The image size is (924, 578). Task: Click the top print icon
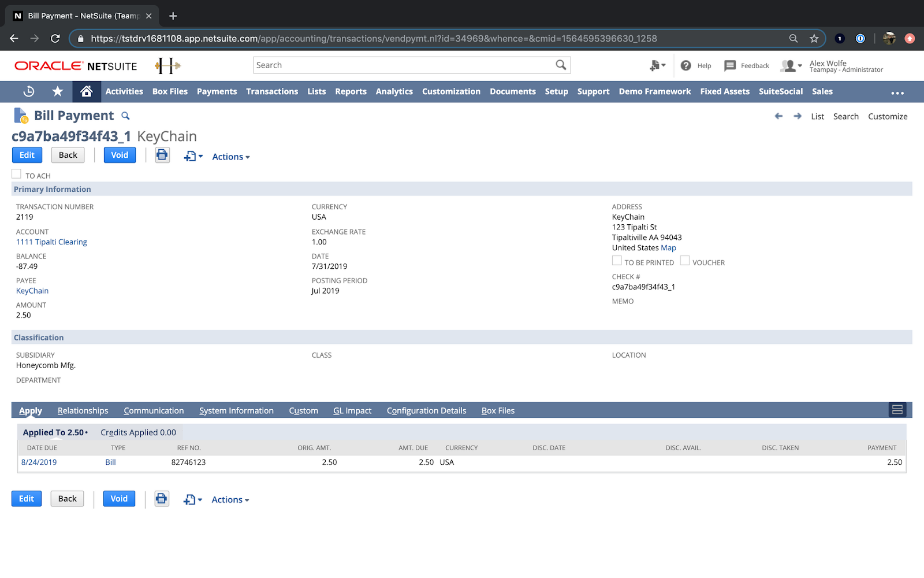162,155
